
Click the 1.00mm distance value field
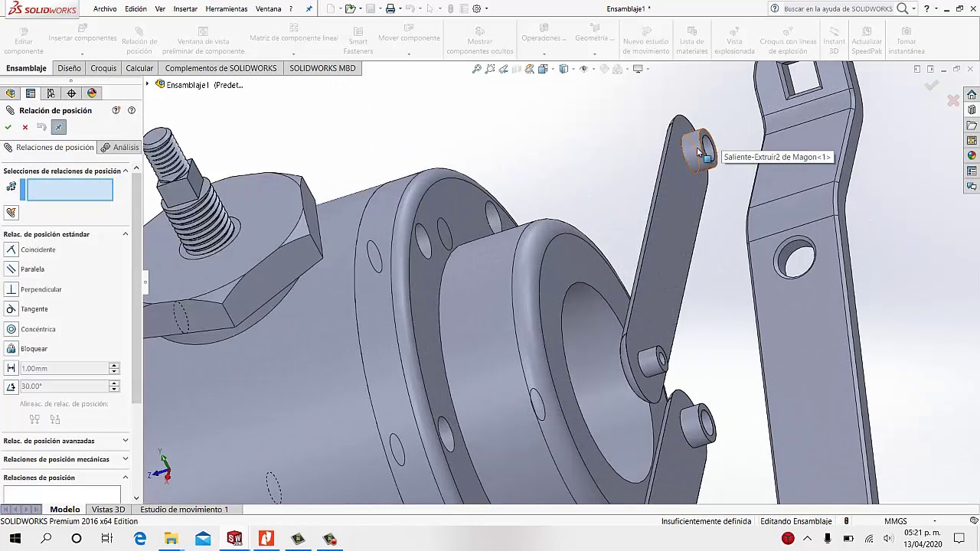(x=64, y=368)
